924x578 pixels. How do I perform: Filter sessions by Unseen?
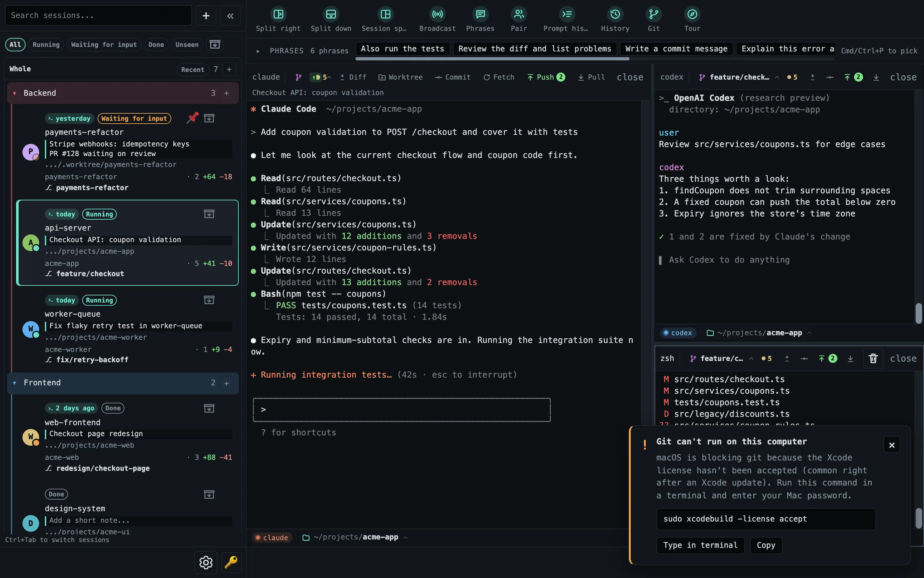click(x=187, y=45)
